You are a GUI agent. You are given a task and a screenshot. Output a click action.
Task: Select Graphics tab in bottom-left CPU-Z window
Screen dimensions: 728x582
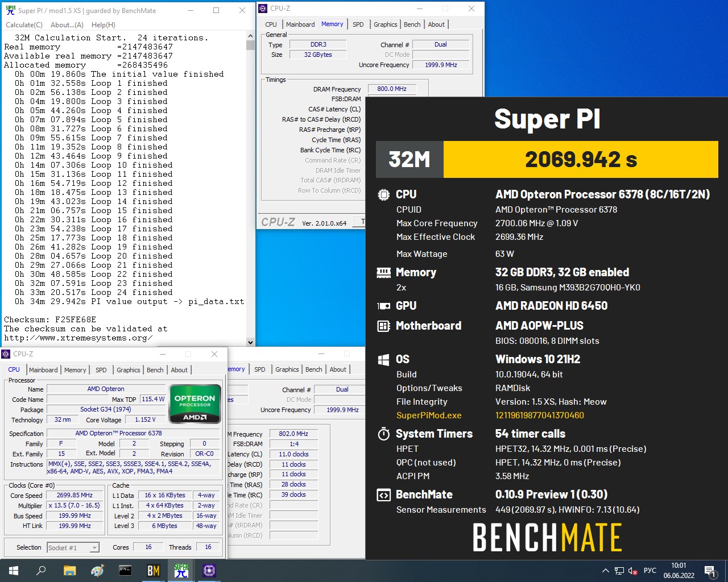click(129, 370)
